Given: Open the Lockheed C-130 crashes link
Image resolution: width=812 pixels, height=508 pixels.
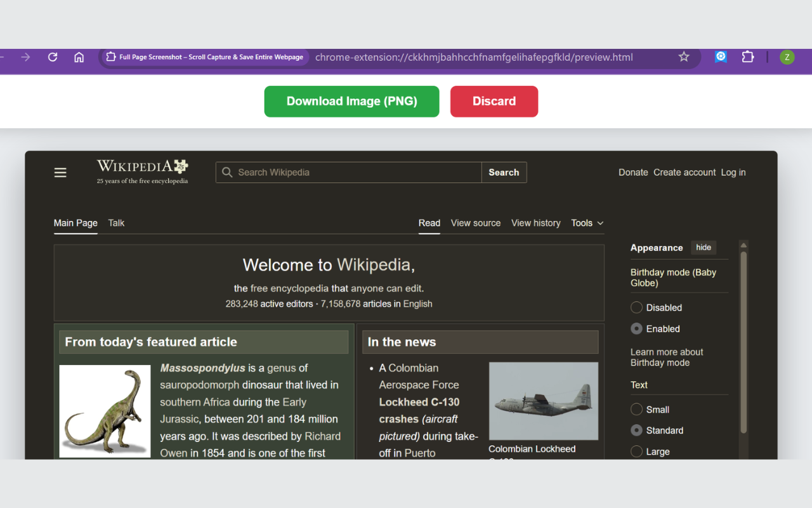Looking at the screenshot, I should [419, 410].
